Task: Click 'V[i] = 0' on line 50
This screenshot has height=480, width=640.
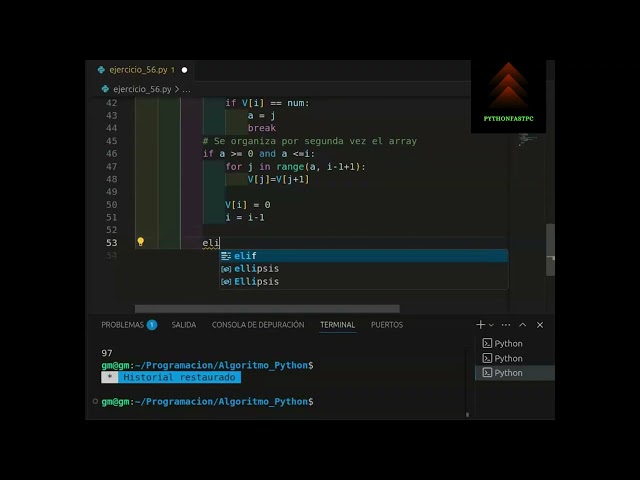Action: pyautogui.click(x=248, y=205)
